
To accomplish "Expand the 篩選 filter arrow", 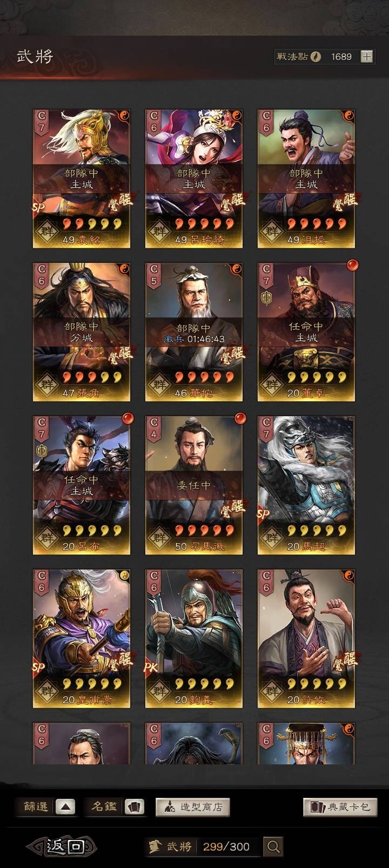I will 65,807.
